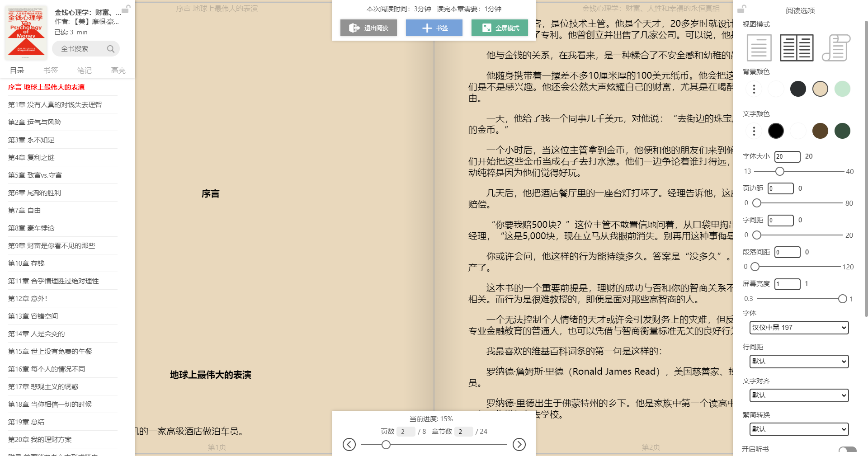Click the lock icon on reading options panel

coord(741,9)
